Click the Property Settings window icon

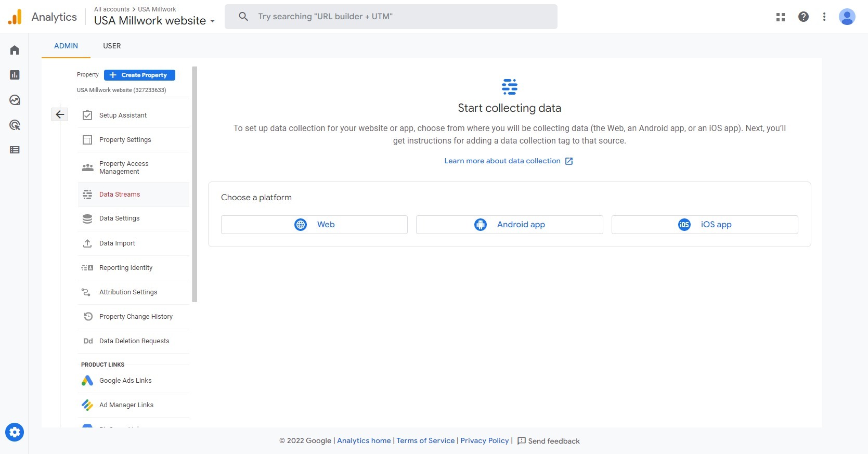[x=87, y=140]
